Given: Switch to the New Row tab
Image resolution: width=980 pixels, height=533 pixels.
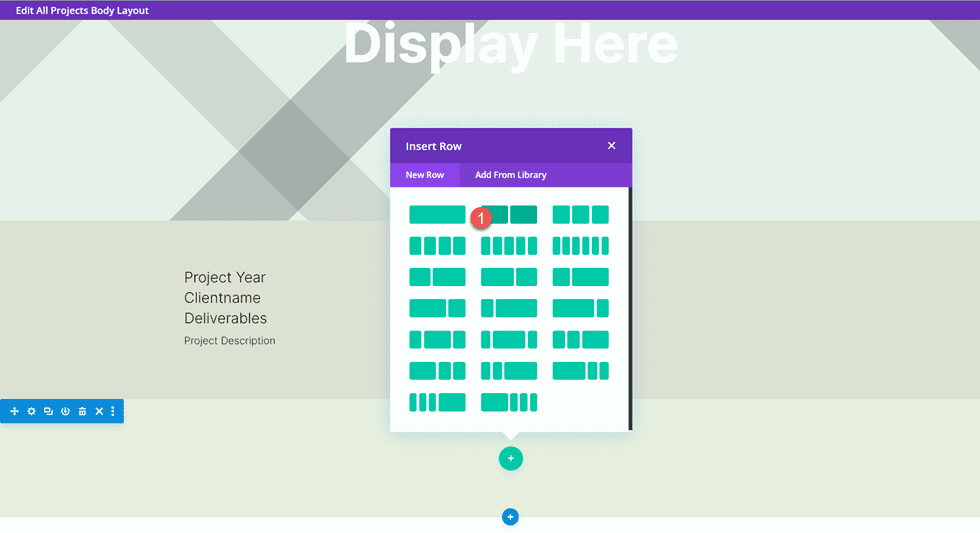Looking at the screenshot, I should click(424, 175).
